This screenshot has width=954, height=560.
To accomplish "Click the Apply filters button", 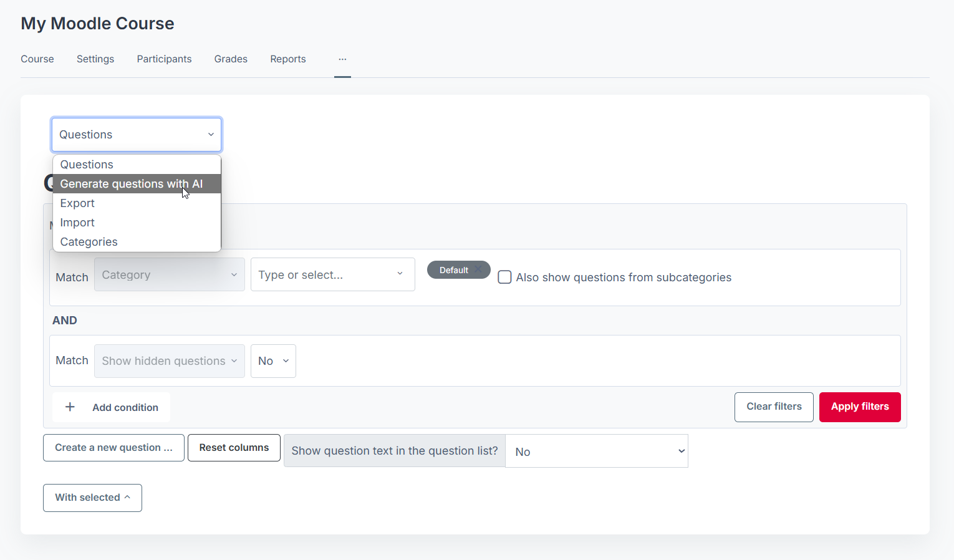I will click(859, 407).
